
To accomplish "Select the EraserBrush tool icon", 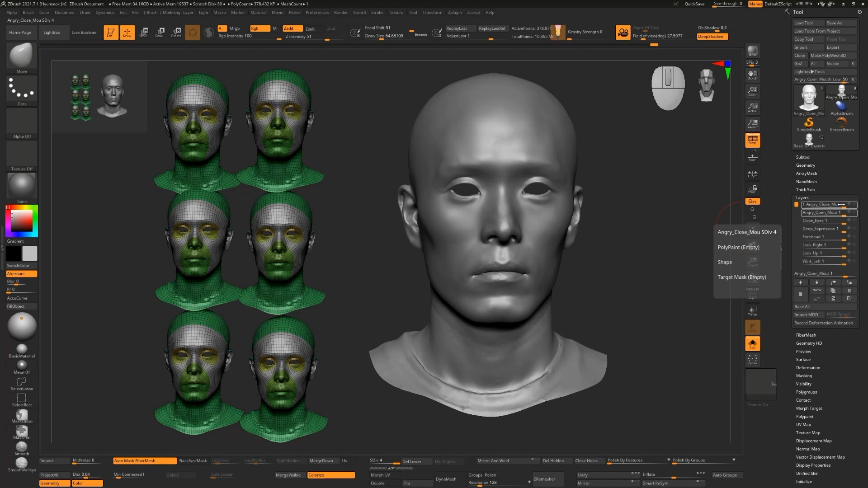I will point(841,123).
